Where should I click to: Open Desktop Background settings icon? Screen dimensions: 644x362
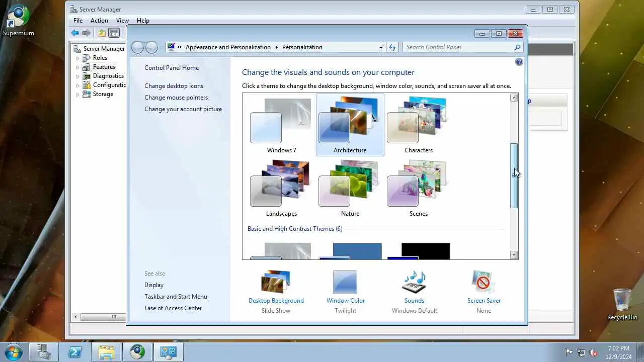276,282
